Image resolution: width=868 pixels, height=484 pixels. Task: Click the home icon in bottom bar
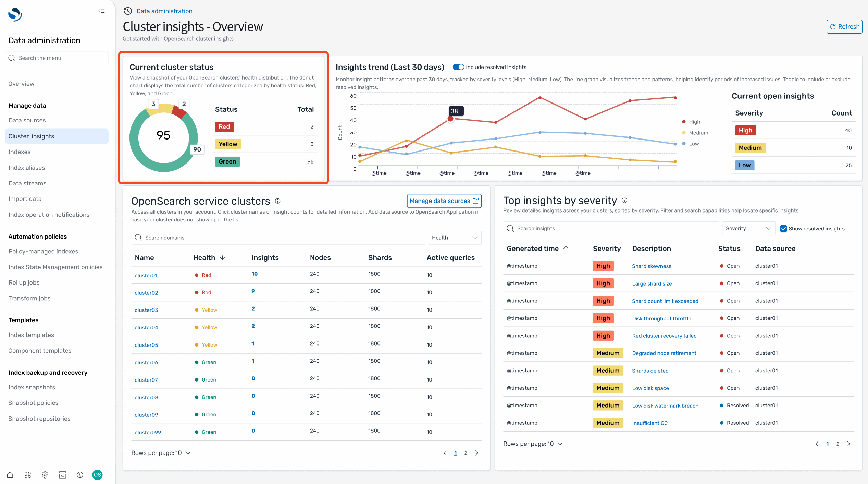pyautogui.click(x=10, y=475)
